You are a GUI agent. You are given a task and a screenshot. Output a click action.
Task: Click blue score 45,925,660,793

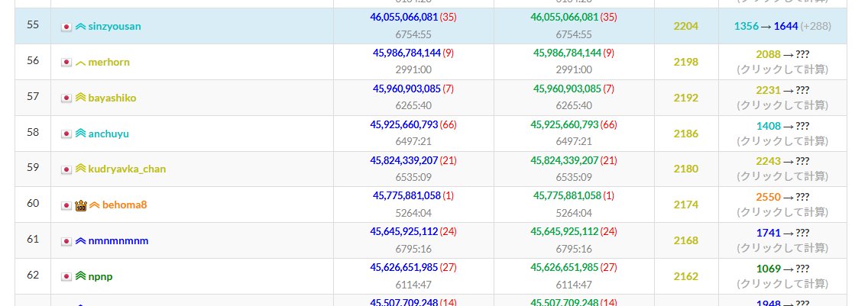(x=404, y=124)
